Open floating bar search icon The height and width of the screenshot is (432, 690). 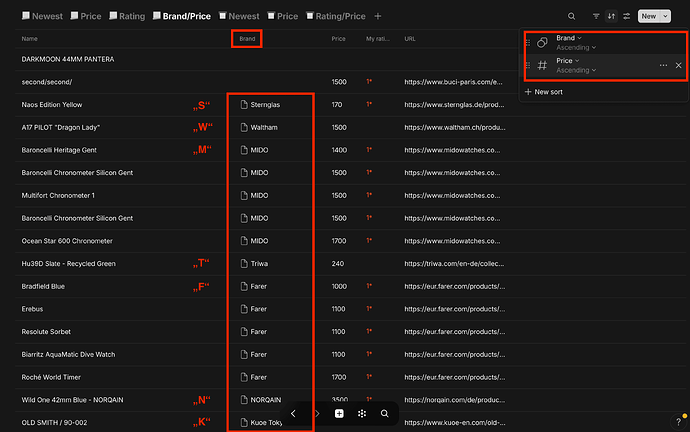click(x=385, y=414)
